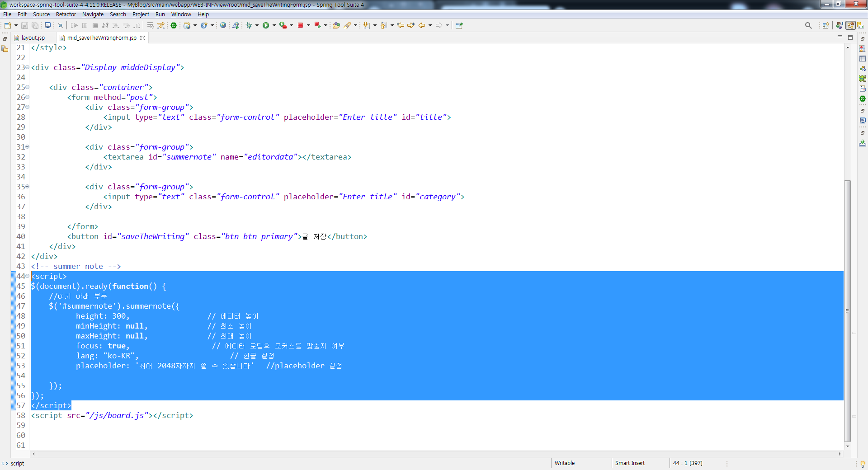Minimize the editor area

tap(840, 37)
